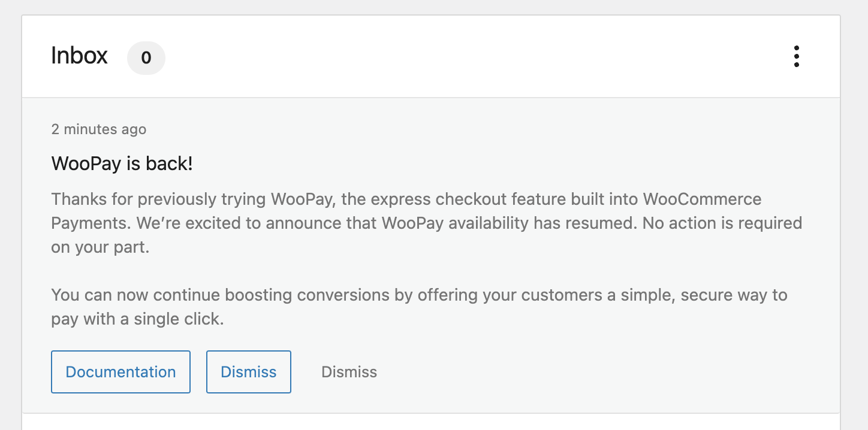868x430 pixels.
Task: Click the outlined Dismiss button
Action: (248, 371)
